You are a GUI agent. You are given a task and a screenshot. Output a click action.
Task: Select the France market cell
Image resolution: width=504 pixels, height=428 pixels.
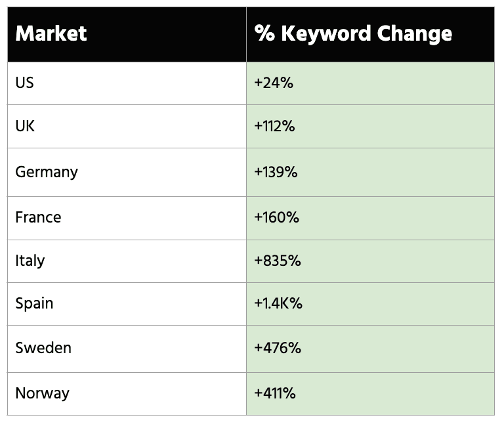coord(127,219)
